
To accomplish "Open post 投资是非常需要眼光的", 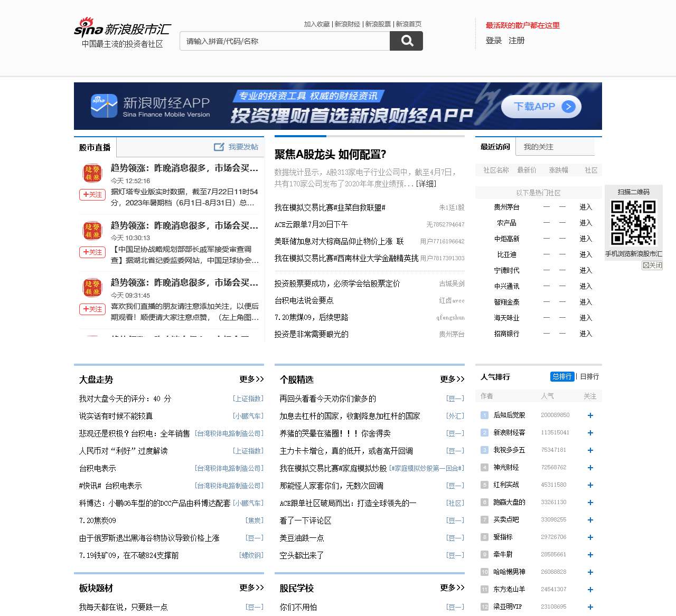I will pyautogui.click(x=311, y=334).
